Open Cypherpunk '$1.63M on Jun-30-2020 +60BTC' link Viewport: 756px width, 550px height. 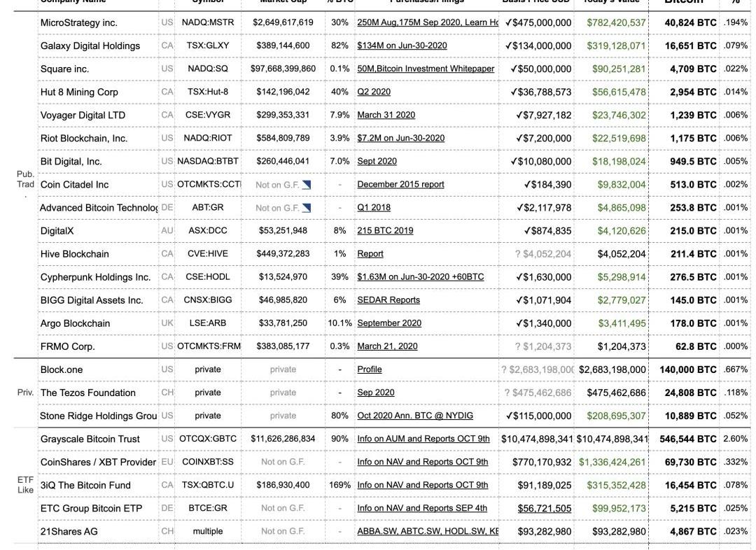(421, 277)
